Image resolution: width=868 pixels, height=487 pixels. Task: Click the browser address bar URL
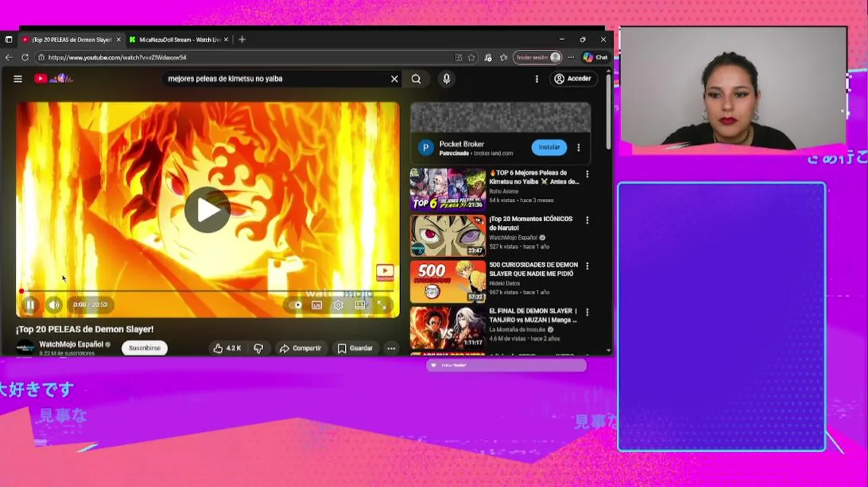pos(117,57)
